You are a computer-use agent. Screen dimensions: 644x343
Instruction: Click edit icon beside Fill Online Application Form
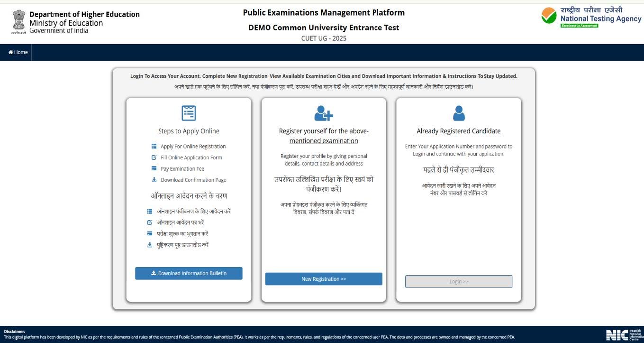click(154, 157)
